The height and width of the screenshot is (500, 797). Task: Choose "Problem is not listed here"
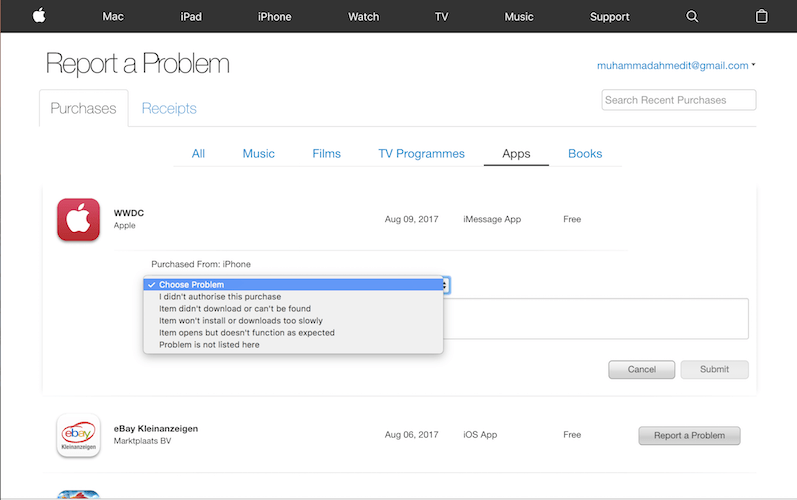(x=293, y=345)
